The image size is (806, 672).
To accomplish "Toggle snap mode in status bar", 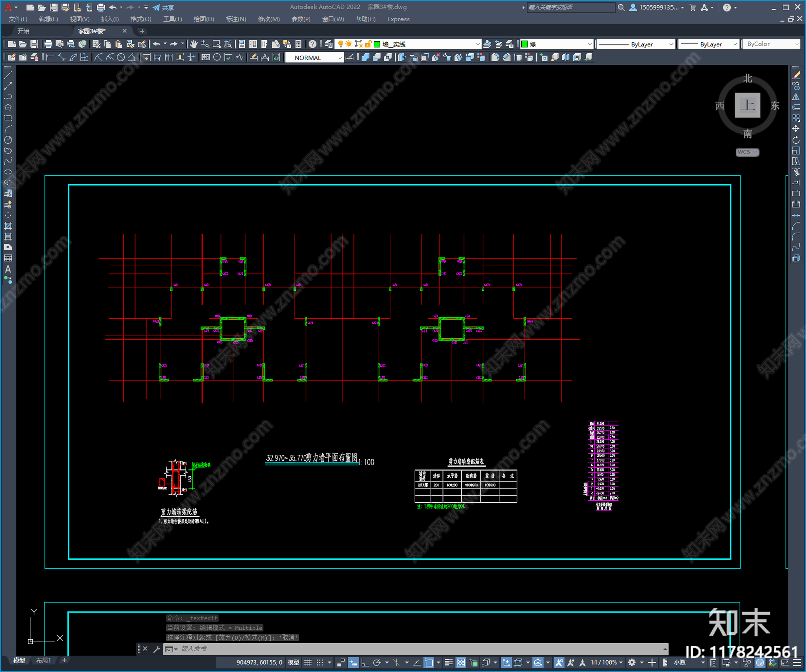I will 320,662.
